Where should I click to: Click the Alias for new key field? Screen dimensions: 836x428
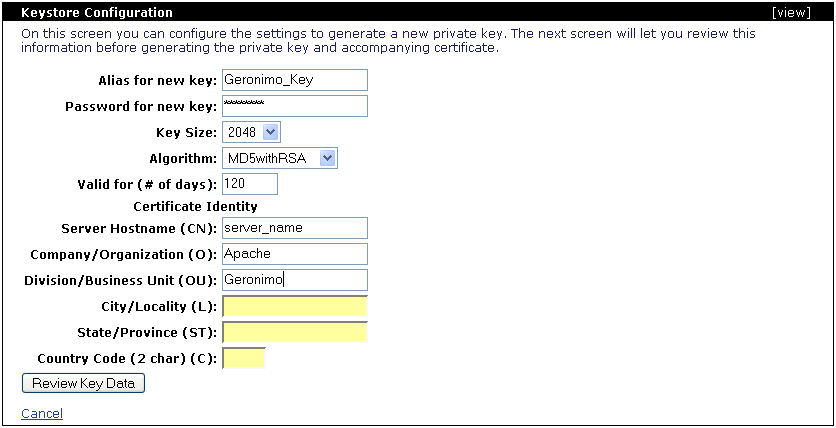294,80
